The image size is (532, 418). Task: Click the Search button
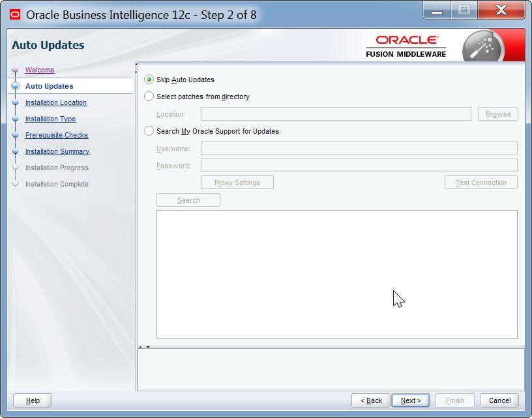(188, 200)
